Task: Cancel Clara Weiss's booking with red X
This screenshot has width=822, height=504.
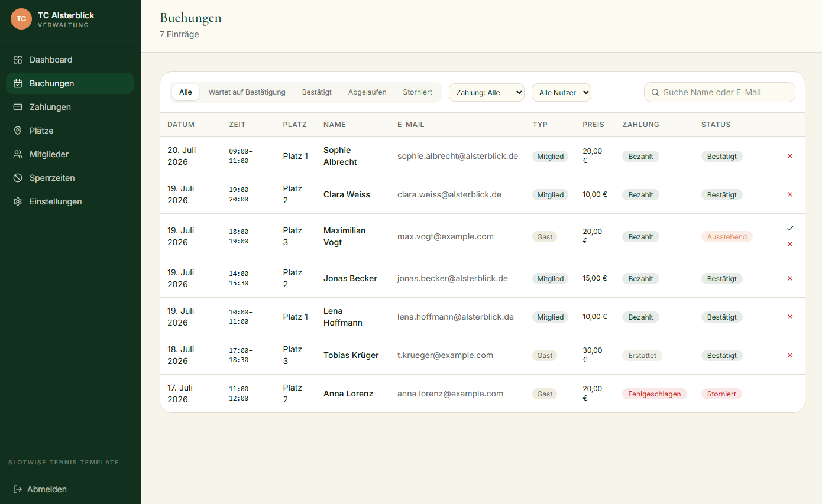Action: tap(790, 194)
